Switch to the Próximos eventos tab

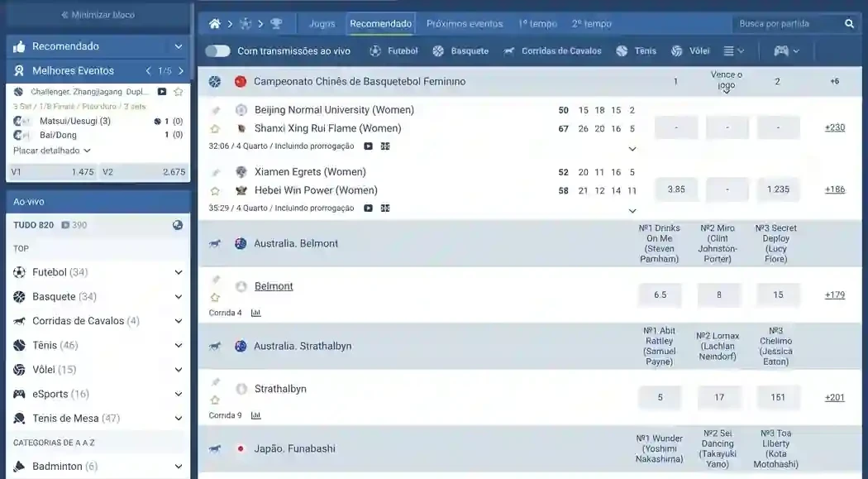[464, 24]
